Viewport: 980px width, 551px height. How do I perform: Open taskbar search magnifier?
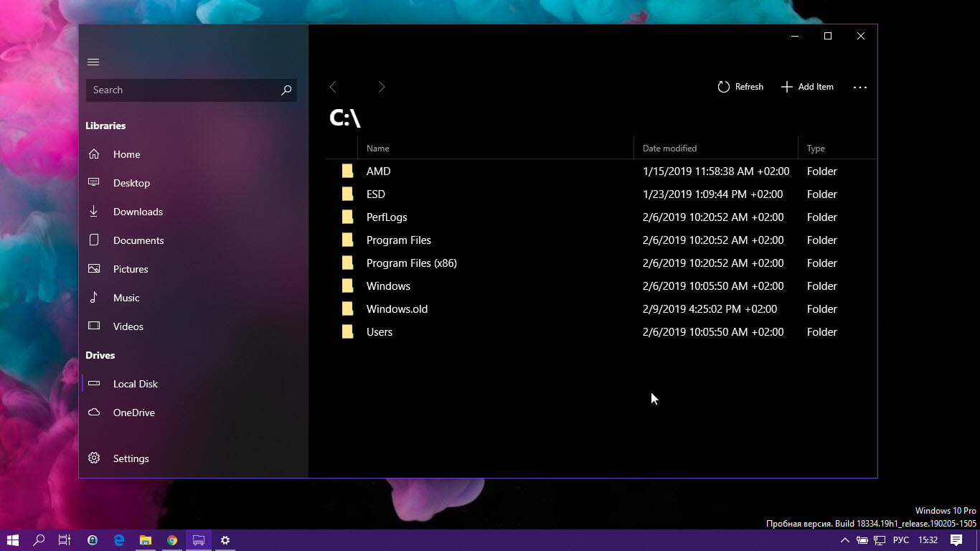tap(39, 540)
